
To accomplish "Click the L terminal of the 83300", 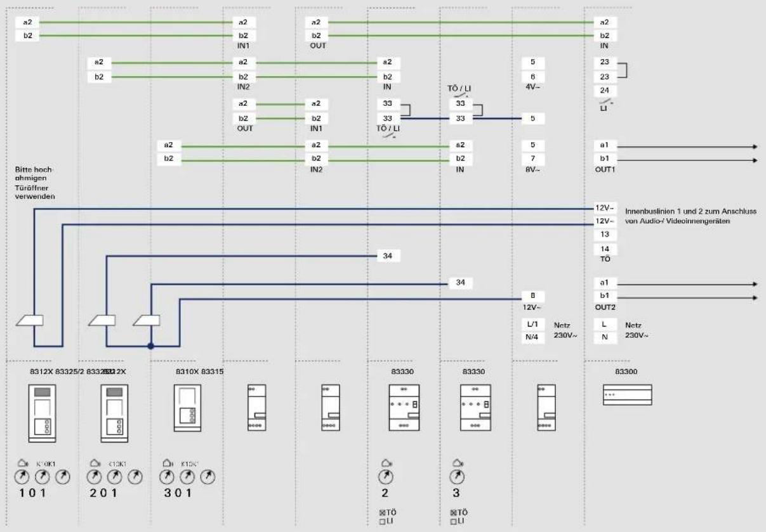I will tap(604, 324).
